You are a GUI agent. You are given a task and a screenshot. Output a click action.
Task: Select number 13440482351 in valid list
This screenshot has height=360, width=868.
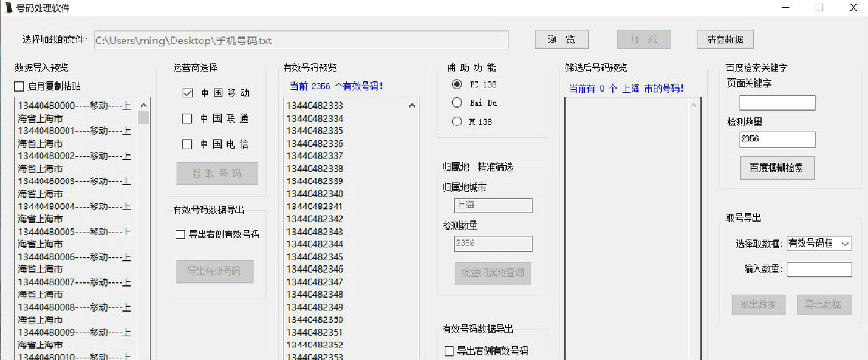[315, 332]
